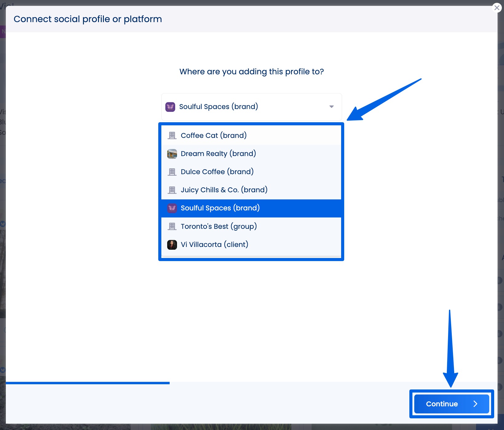Click the Soulful Spaces logo in the selection field
The image size is (504, 430).
170,107
